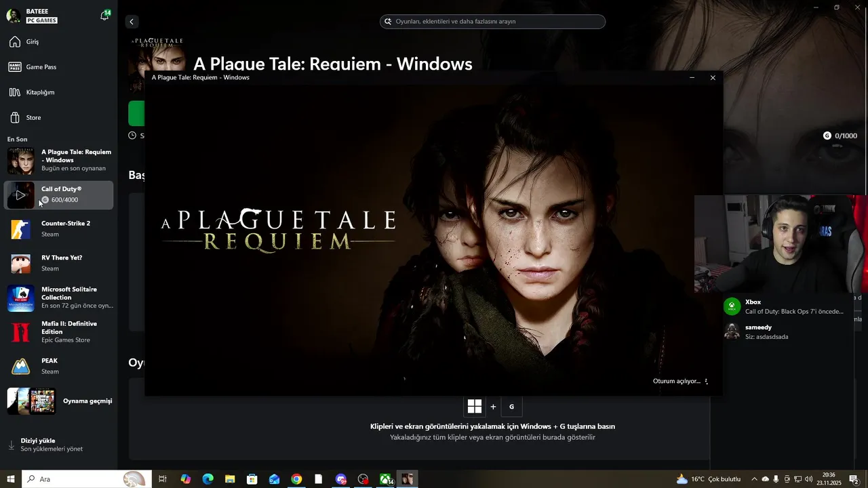The width and height of the screenshot is (868, 488).
Task: Click the Oturum açılıyor sign-in status
Action: coord(677,382)
